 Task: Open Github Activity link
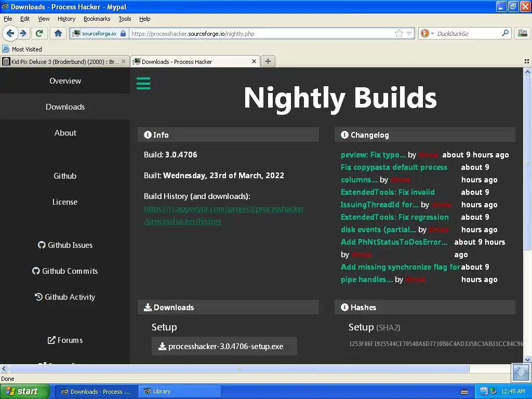coord(65,297)
